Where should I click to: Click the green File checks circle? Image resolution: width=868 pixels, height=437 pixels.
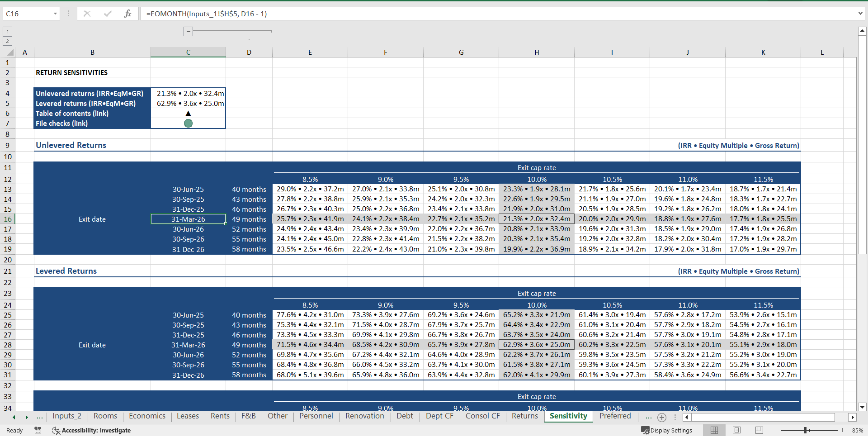[189, 123]
